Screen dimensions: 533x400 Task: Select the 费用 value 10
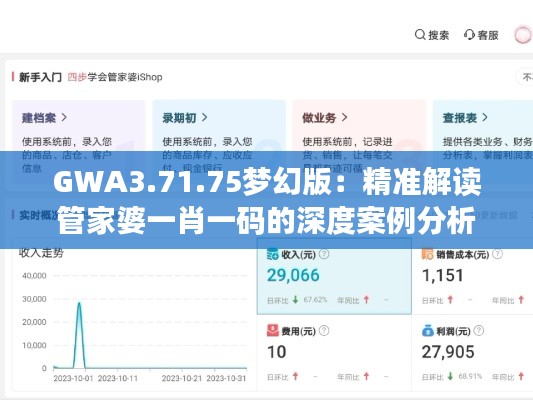[x=276, y=352]
